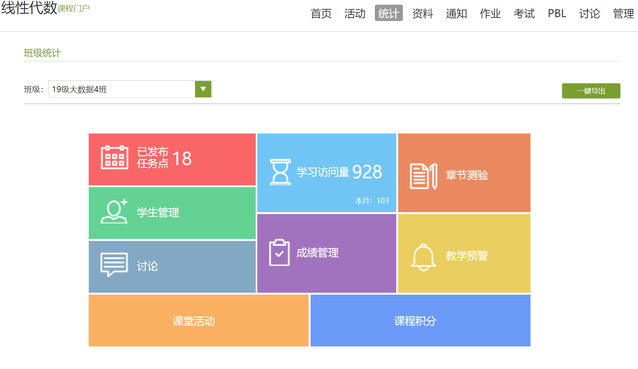Go to the 活动 menu item
The width and height of the screenshot is (638, 369).
(x=355, y=13)
